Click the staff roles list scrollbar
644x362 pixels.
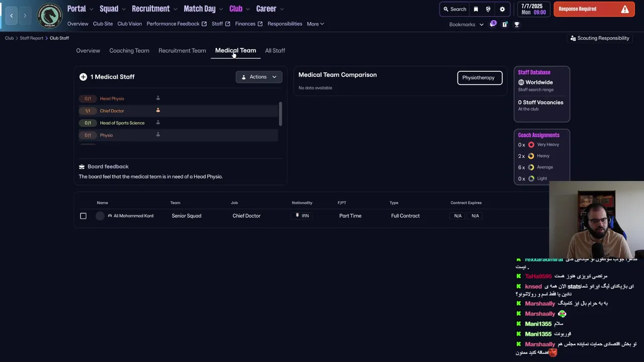pos(281,115)
